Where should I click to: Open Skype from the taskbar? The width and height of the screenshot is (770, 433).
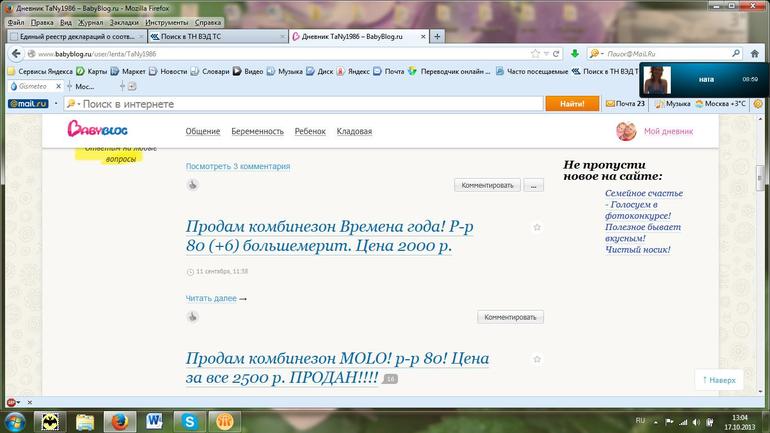tap(189, 421)
